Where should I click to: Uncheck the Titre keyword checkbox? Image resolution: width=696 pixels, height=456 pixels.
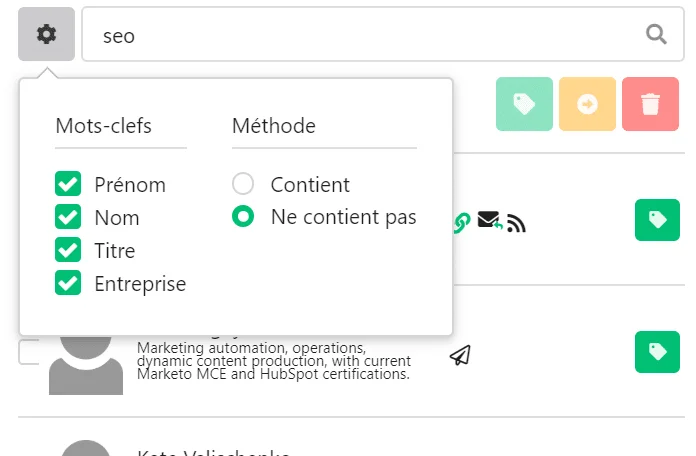point(68,250)
